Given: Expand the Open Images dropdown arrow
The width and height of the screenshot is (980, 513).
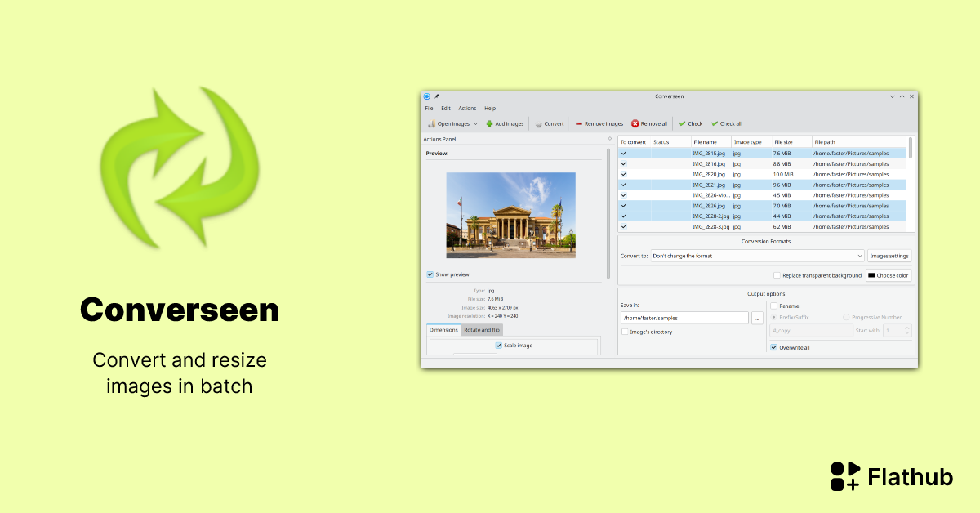Looking at the screenshot, I should (x=475, y=123).
